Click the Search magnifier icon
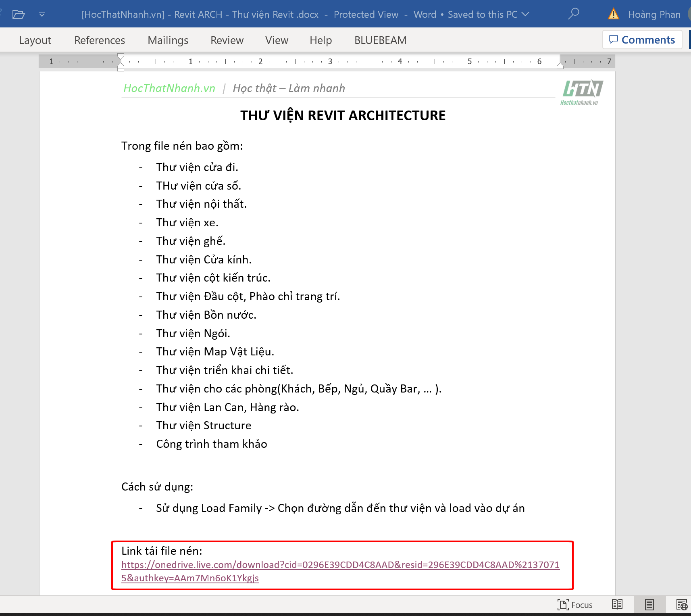 [x=573, y=14]
